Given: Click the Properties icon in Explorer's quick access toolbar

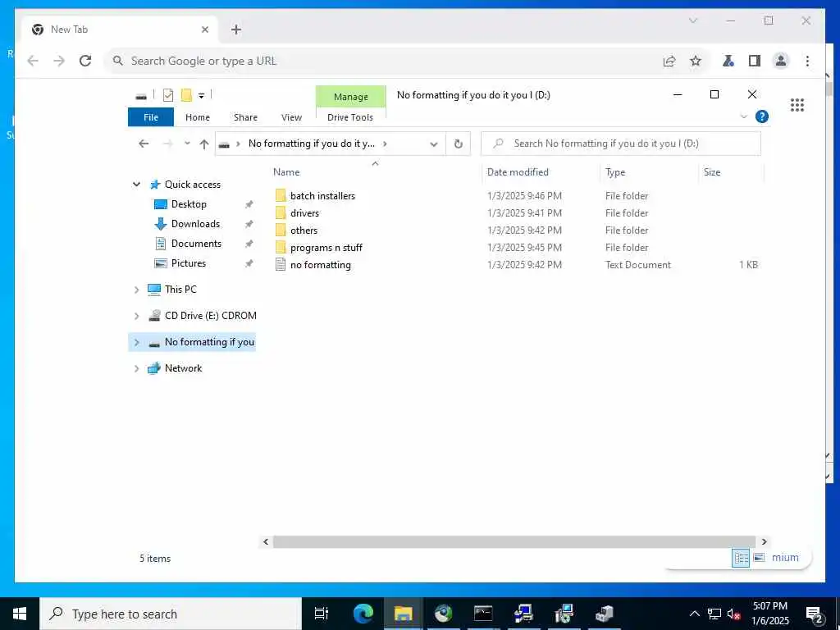Looking at the screenshot, I should 167,95.
